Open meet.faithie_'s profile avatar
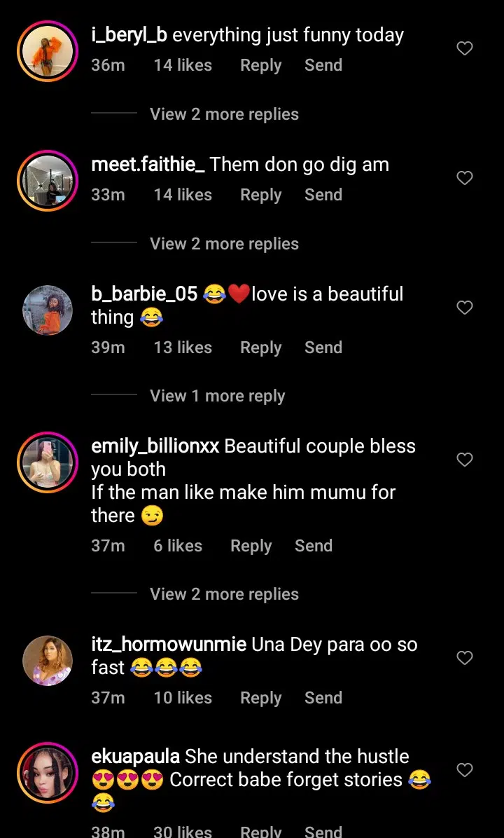504x838 pixels. (48, 180)
